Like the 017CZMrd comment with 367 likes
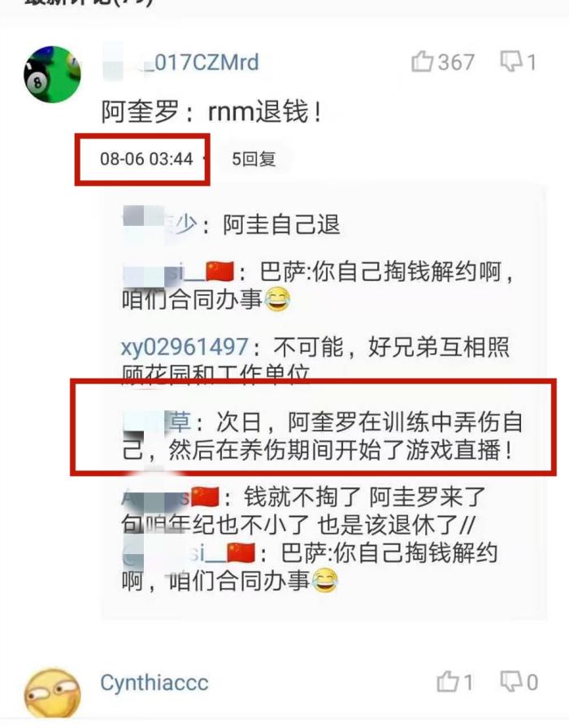 click(x=423, y=62)
